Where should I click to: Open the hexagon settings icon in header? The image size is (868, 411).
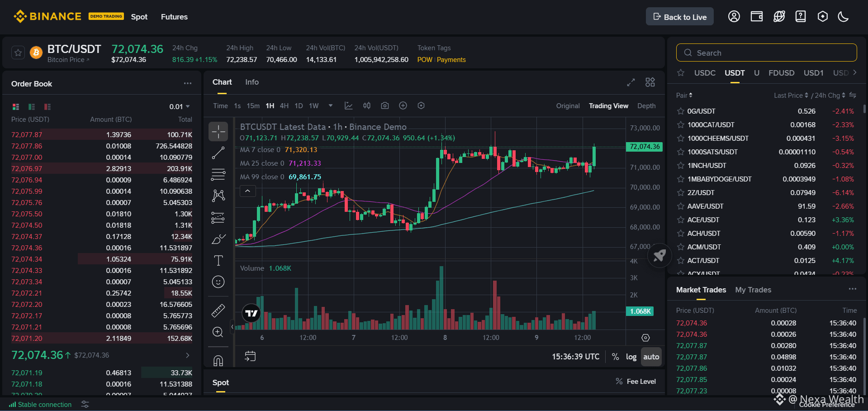[823, 17]
